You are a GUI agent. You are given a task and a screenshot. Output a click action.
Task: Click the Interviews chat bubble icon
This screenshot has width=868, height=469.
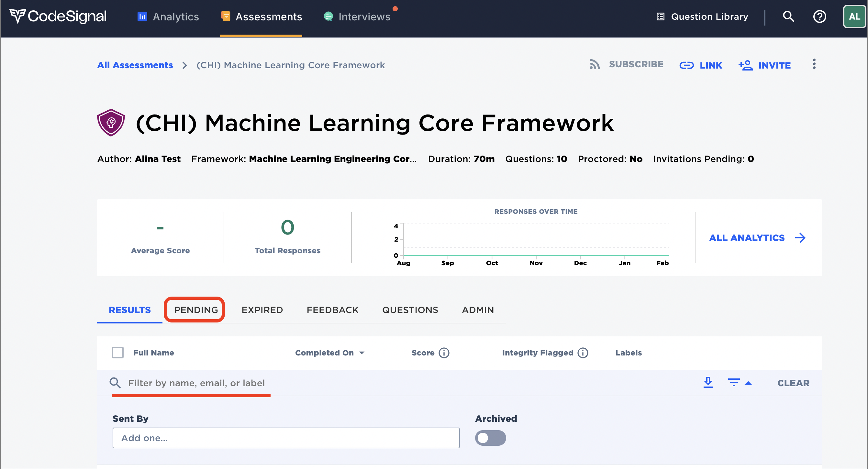point(328,16)
